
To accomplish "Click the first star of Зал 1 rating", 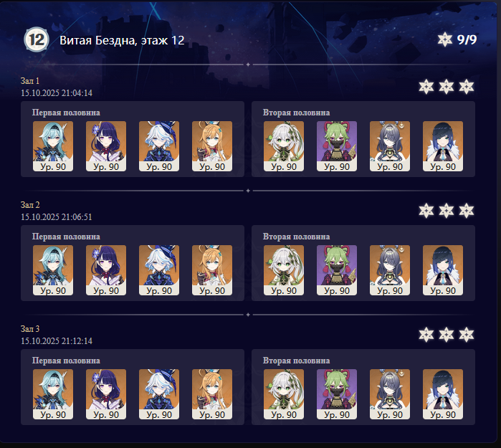I will click(426, 87).
